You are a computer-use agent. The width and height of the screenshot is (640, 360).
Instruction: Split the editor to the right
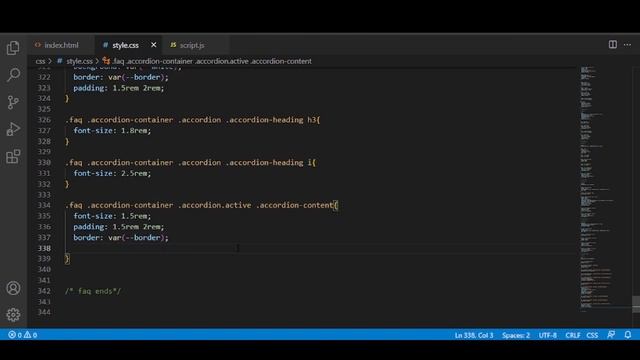coord(613,44)
